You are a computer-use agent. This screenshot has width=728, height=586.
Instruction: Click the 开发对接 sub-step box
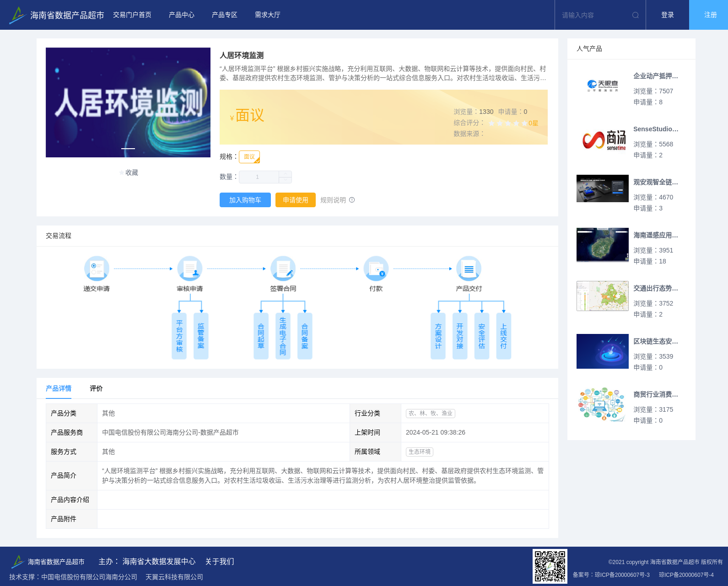click(x=460, y=336)
